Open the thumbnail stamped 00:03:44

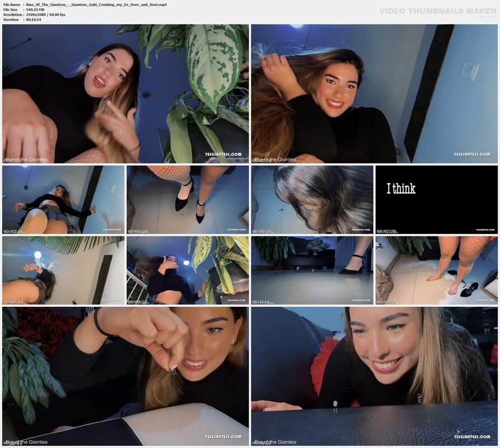click(63, 199)
